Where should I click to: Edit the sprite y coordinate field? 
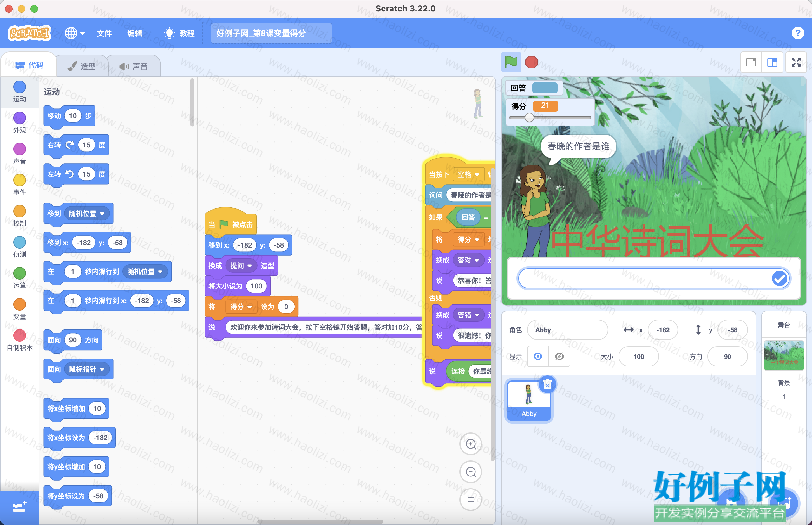click(x=732, y=330)
